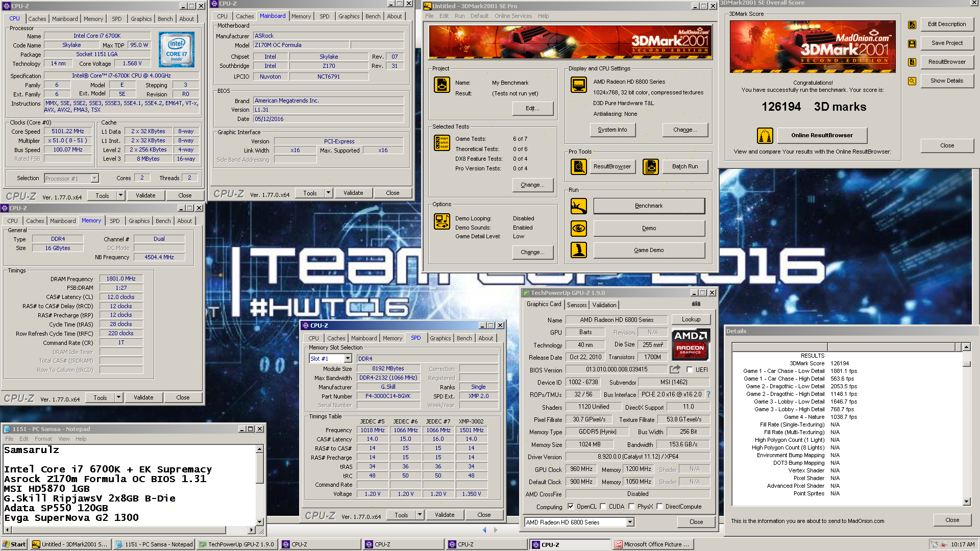
Task: Click the Batch Run icon in Pro Tools
Action: click(650, 166)
